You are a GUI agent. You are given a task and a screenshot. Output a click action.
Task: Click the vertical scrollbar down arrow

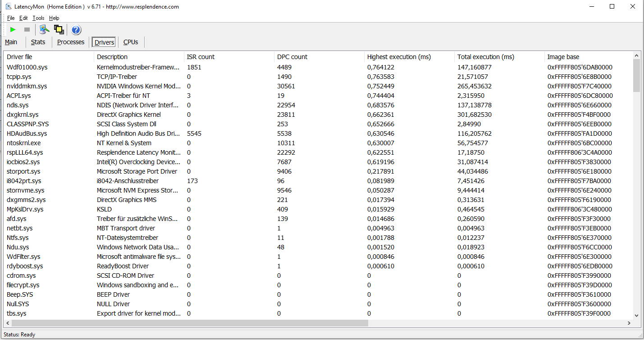[x=636, y=316]
